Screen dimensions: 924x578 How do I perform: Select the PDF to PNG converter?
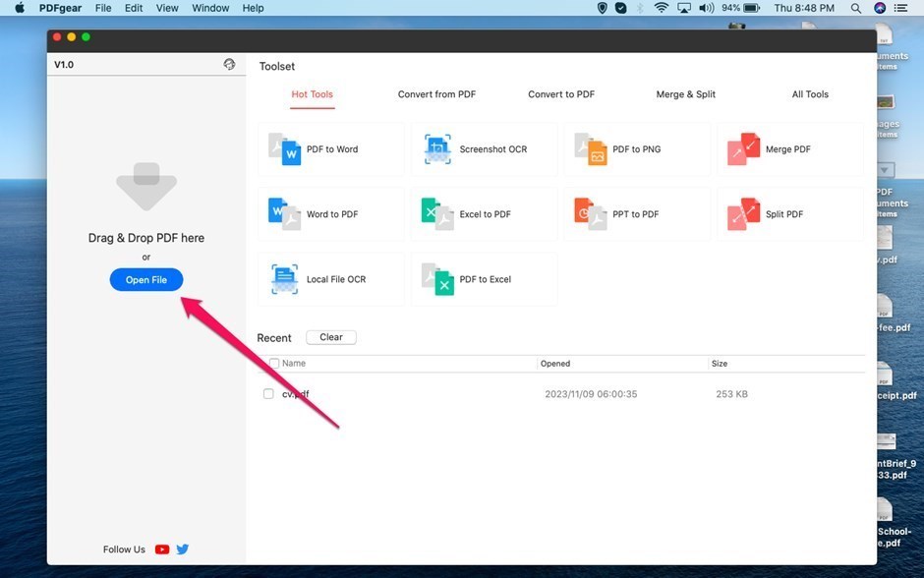tap(636, 149)
